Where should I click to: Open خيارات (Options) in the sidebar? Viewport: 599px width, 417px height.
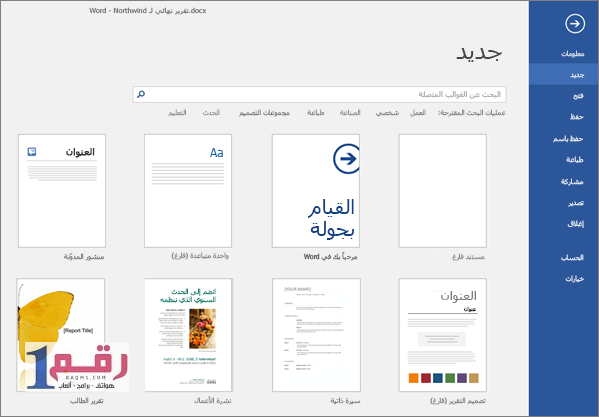click(575, 279)
